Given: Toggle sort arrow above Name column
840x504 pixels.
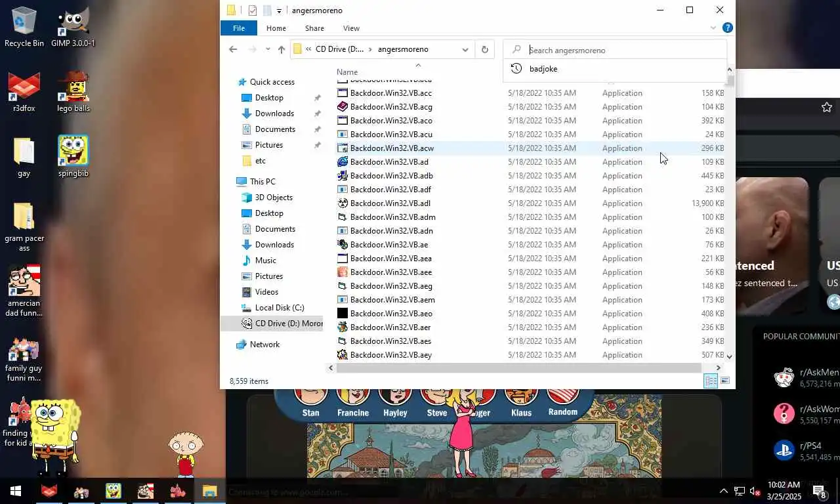Looking at the screenshot, I should coord(418,65).
